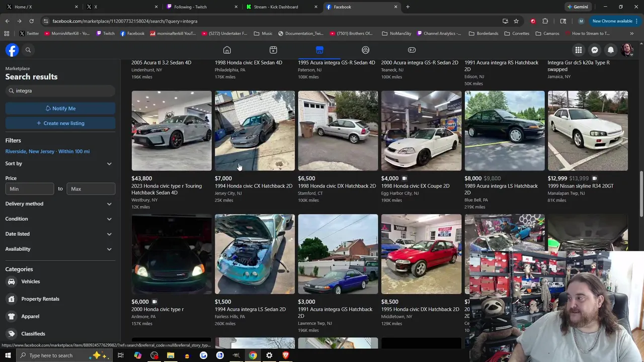Open the 1991 Acura integra GS Hatchback photo
The height and width of the screenshot is (362, 644).
pyautogui.click(x=338, y=254)
